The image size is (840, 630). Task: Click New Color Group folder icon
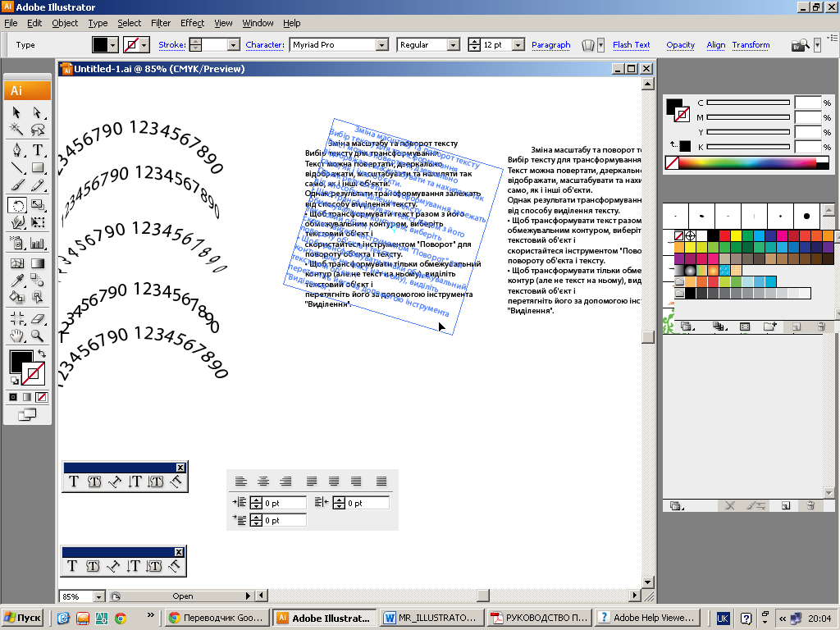click(769, 326)
